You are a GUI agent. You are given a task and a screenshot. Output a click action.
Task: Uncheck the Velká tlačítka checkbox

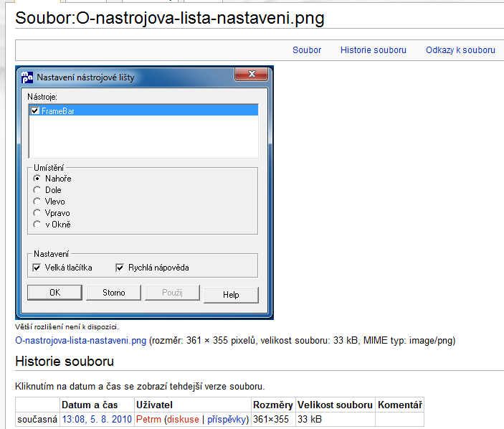[x=37, y=268]
